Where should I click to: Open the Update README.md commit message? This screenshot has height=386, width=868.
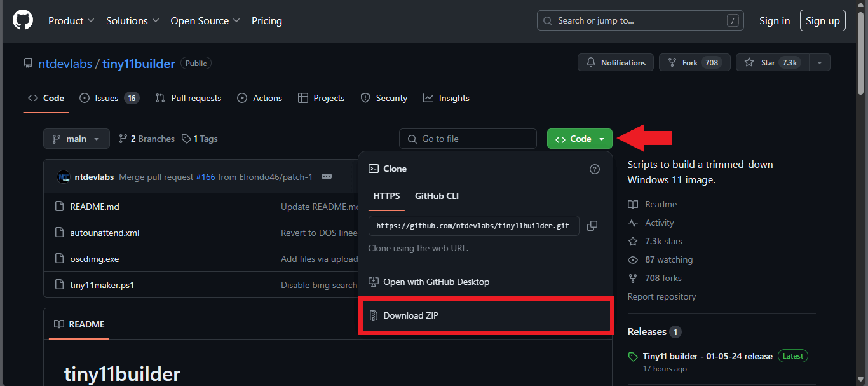pos(320,207)
